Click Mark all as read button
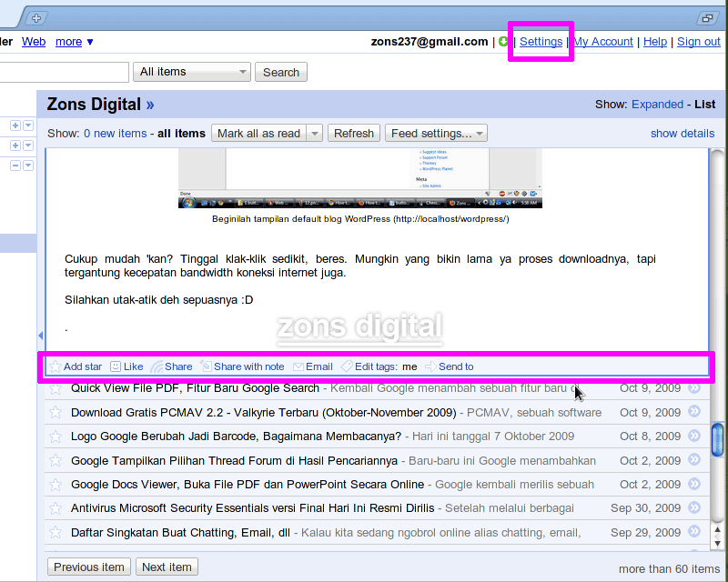 tap(259, 134)
